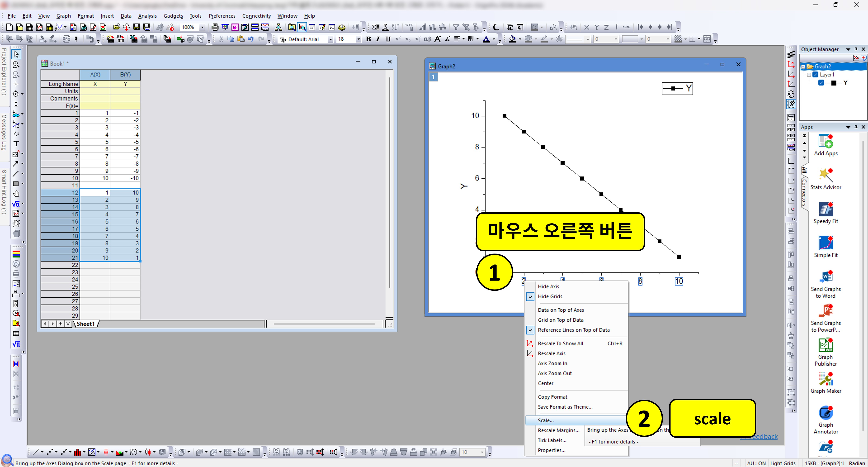
Task: Select Scale... from the context menu
Action: click(x=546, y=420)
